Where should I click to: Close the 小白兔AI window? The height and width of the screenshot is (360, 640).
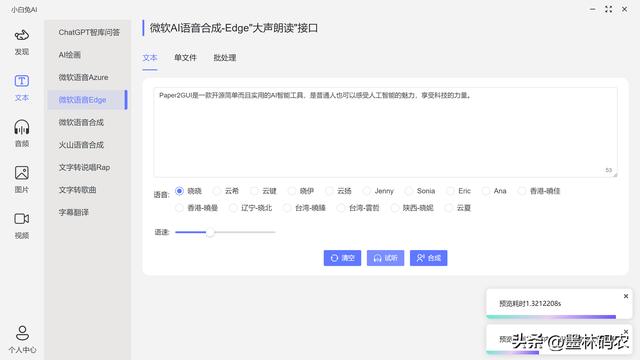point(624,9)
